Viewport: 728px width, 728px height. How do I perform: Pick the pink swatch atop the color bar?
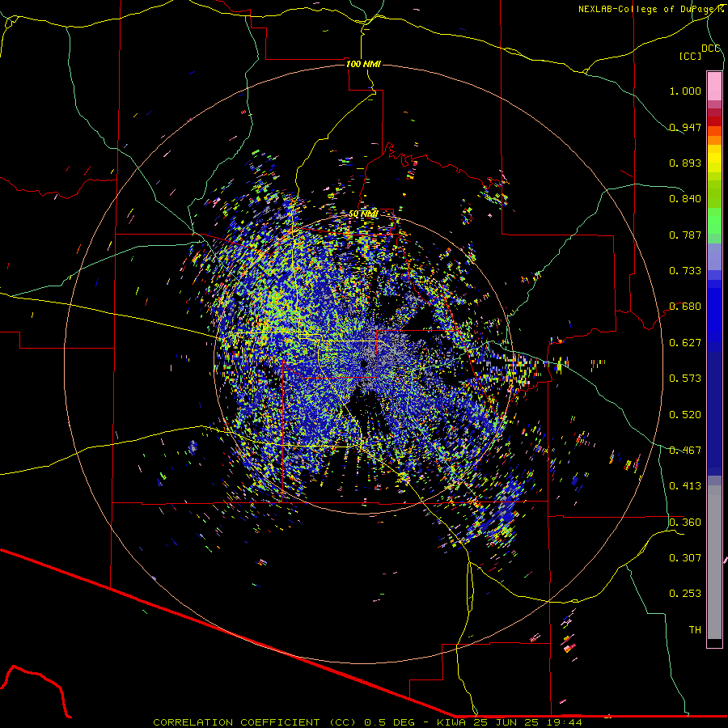point(714,87)
